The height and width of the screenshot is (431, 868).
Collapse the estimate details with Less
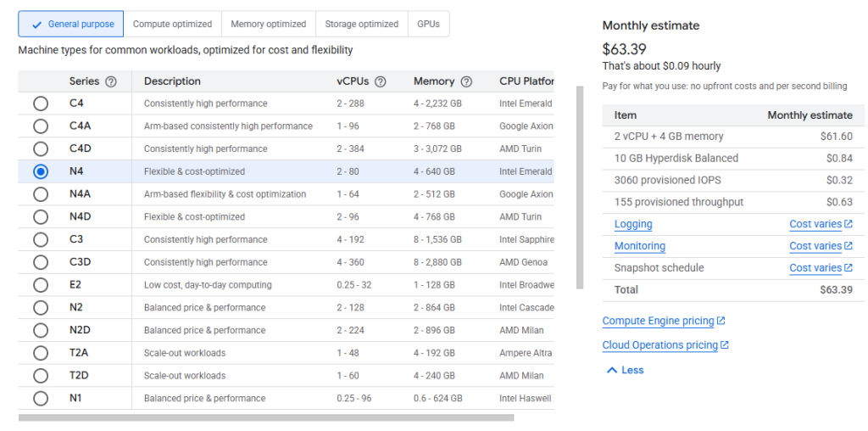(x=625, y=370)
